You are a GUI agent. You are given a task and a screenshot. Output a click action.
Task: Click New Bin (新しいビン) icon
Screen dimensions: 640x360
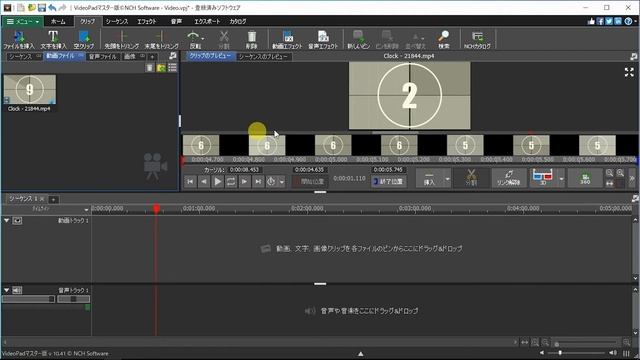[x=358, y=40]
